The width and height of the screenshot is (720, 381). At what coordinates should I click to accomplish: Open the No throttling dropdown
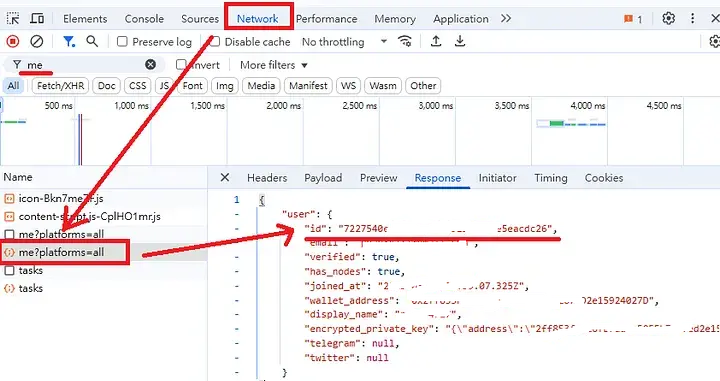click(x=344, y=42)
